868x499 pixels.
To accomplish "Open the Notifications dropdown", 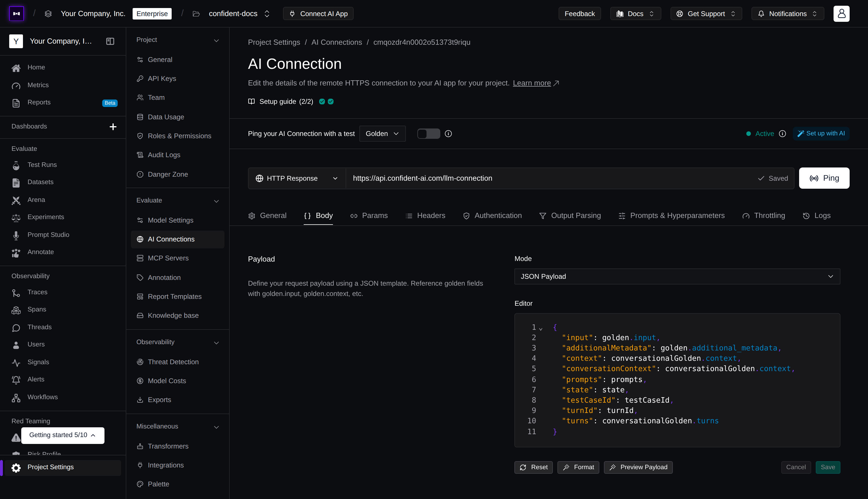I will [788, 14].
